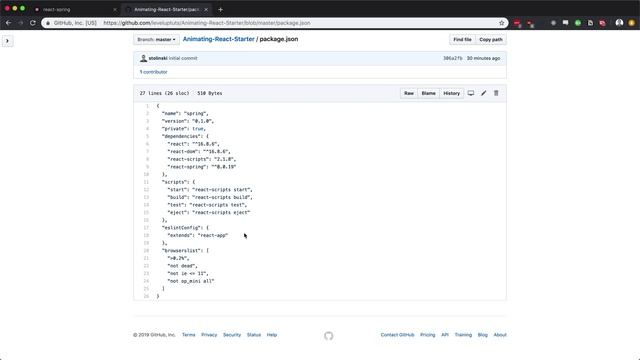Close the Animating-React-Starter tab

click(x=206, y=9)
